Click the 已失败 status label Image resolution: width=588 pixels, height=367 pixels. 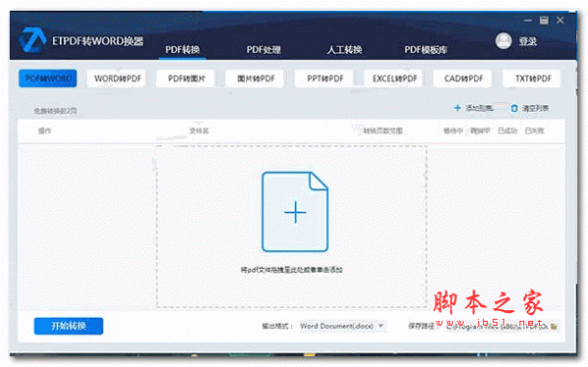click(534, 131)
